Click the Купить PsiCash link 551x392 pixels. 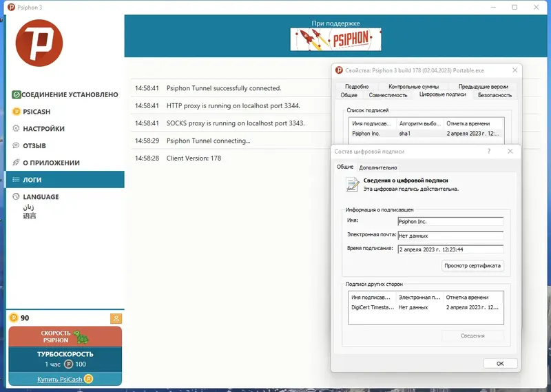coord(60,379)
